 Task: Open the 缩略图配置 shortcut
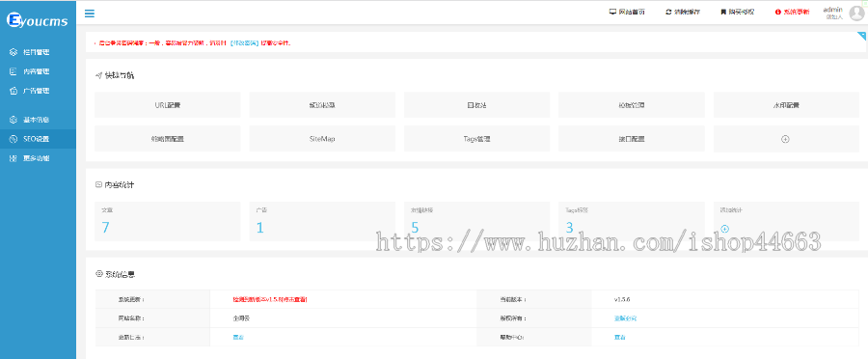pyautogui.click(x=167, y=139)
